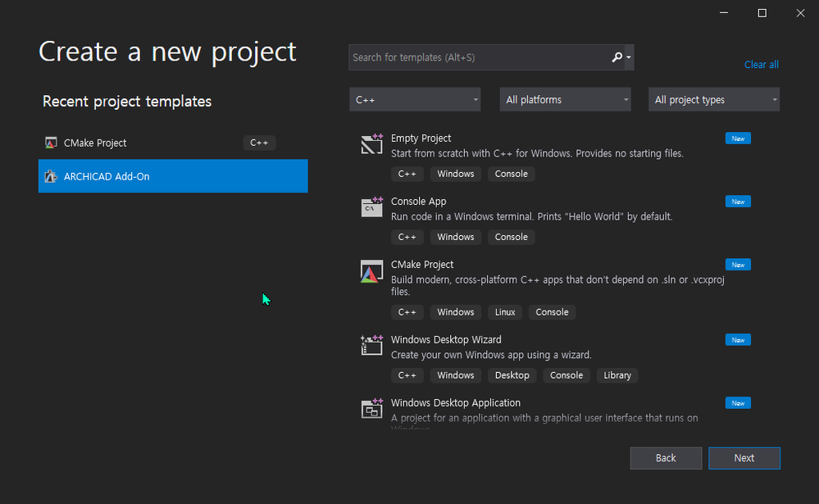Viewport: 819px width, 504px height.
Task: Click the Empty Project template icon
Action: click(x=372, y=144)
